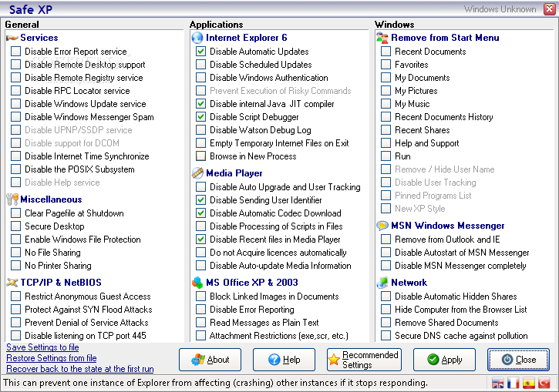Click Save Settings to file link

pyautogui.click(x=42, y=347)
